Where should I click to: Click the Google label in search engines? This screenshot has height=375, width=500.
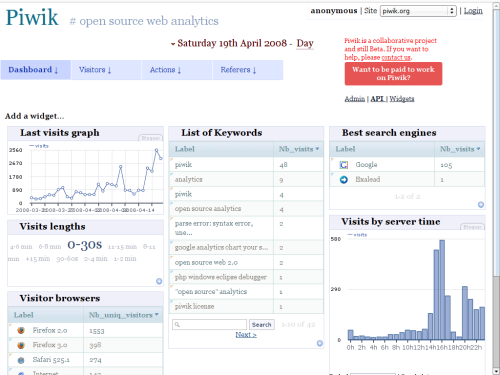pos(366,165)
